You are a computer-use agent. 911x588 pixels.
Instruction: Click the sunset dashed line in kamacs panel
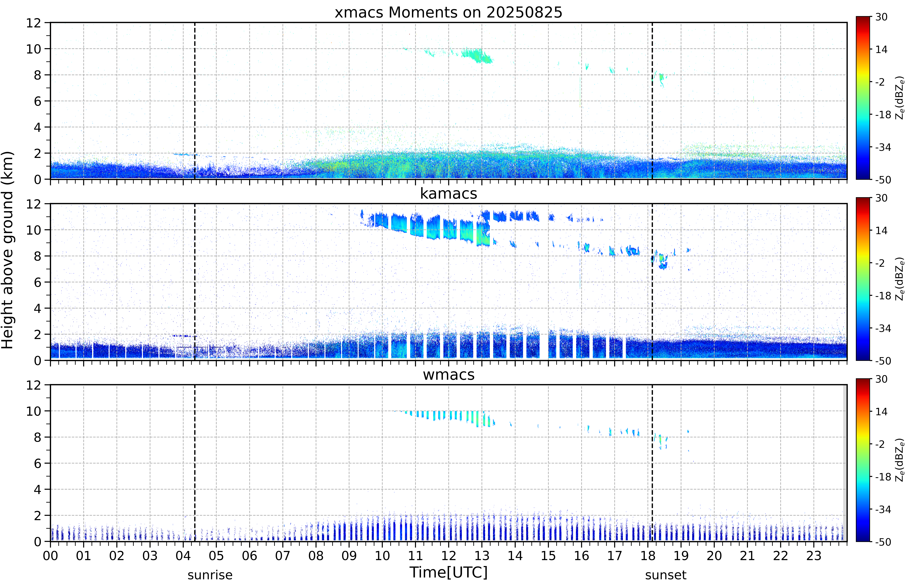652,282
